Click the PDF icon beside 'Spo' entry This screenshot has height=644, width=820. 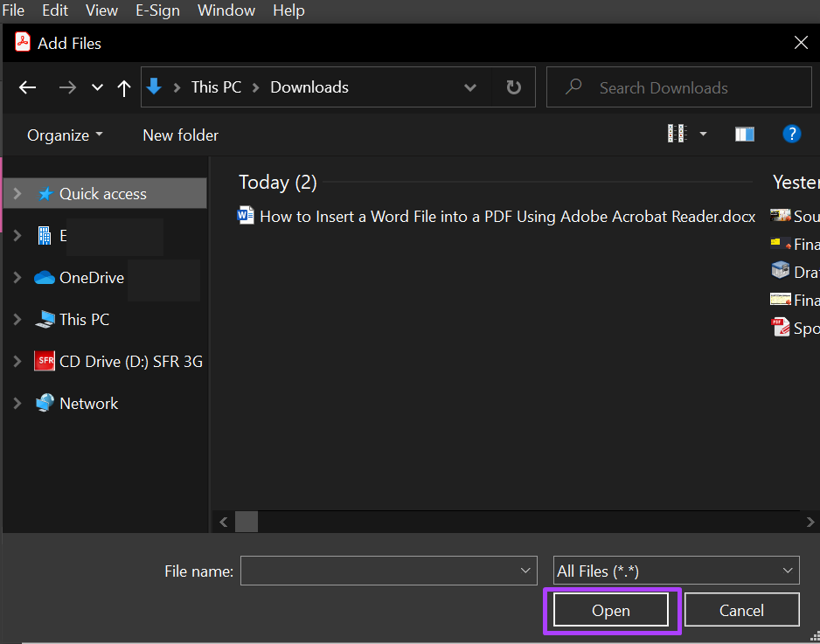(x=781, y=327)
